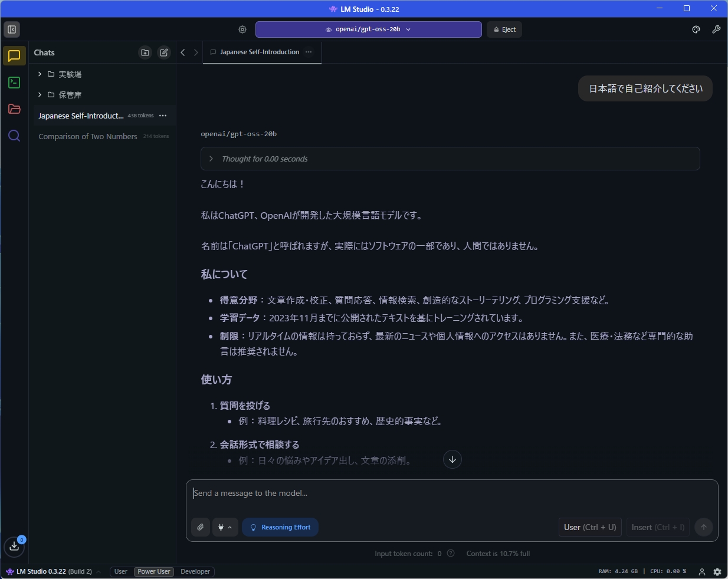Open the openai/gpt-oss-20b model dropdown

click(368, 29)
